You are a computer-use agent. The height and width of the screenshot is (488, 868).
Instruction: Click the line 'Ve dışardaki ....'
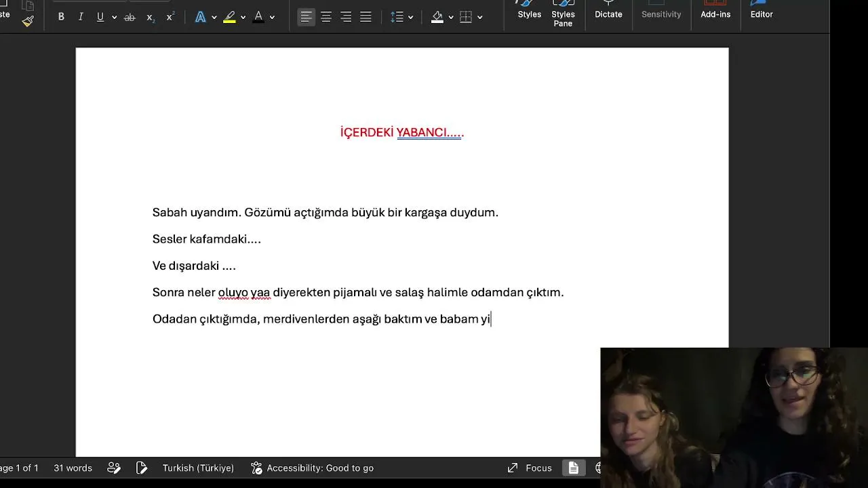(194, 266)
